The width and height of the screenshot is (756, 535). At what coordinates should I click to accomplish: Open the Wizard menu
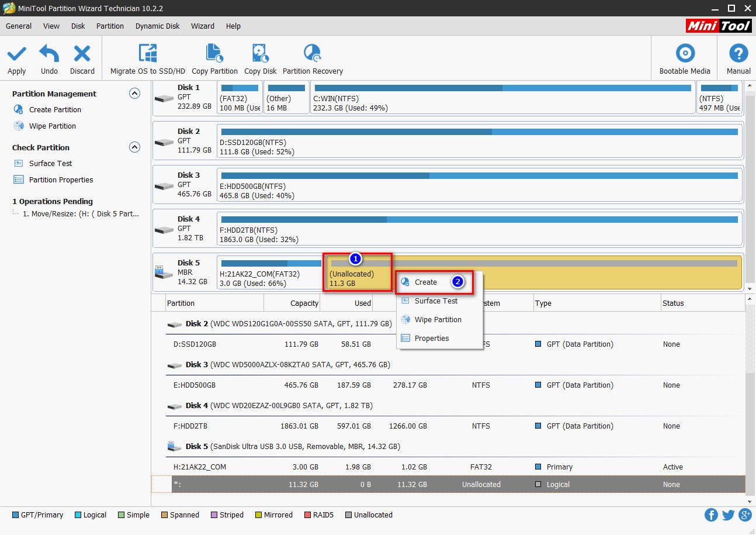203,26
